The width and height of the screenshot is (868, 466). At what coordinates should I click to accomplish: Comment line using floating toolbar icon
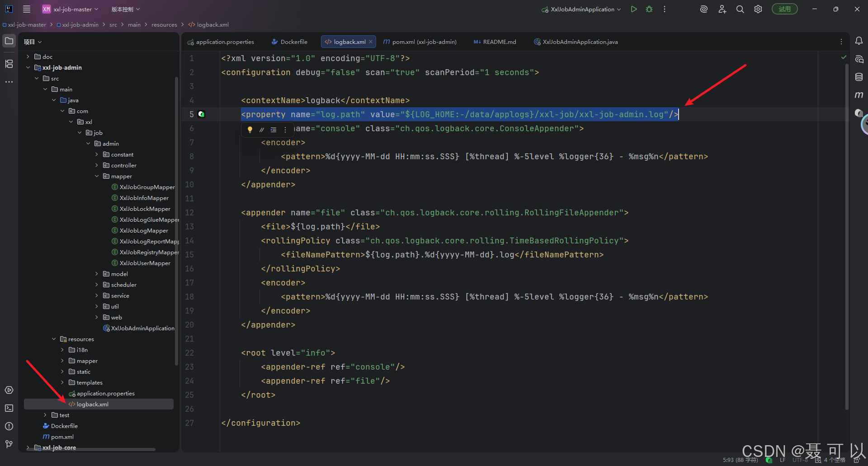262,130
